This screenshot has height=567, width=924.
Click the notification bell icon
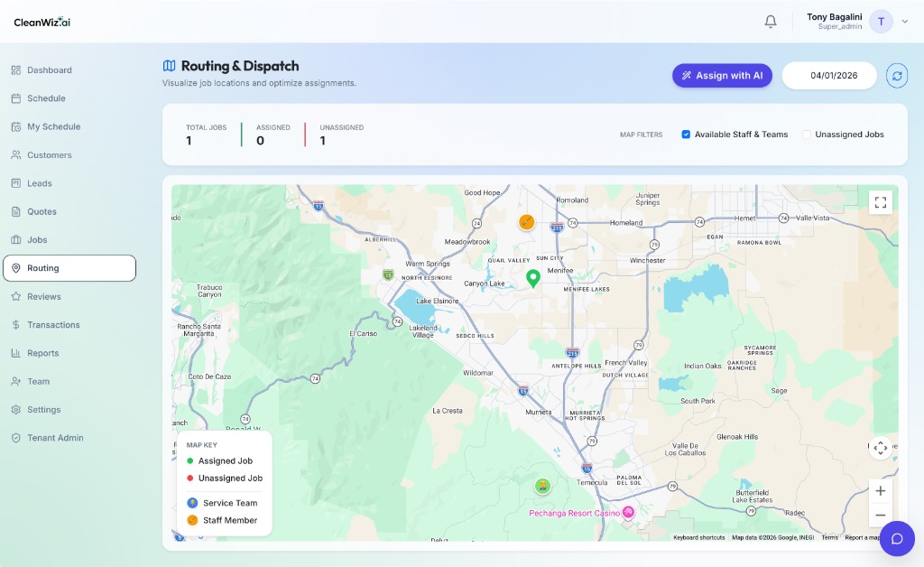click(770, 21)
